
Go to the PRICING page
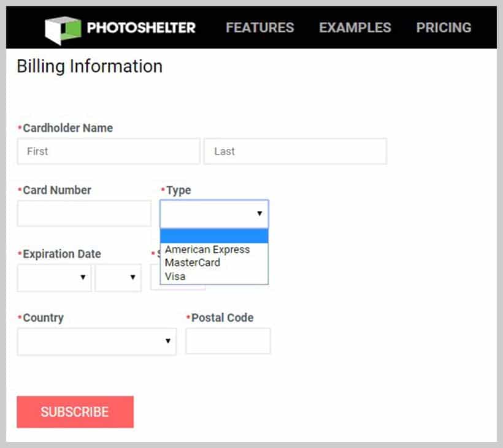[443, 27]
